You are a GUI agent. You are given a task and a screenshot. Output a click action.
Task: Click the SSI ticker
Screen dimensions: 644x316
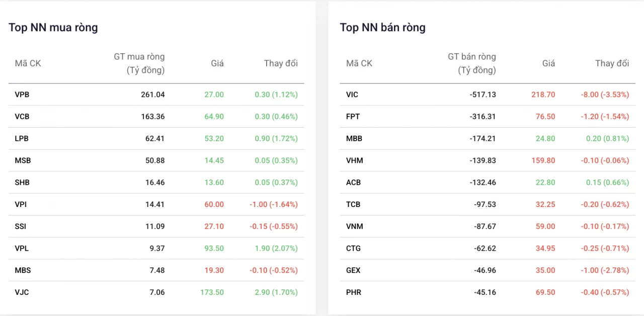(21, 227)
